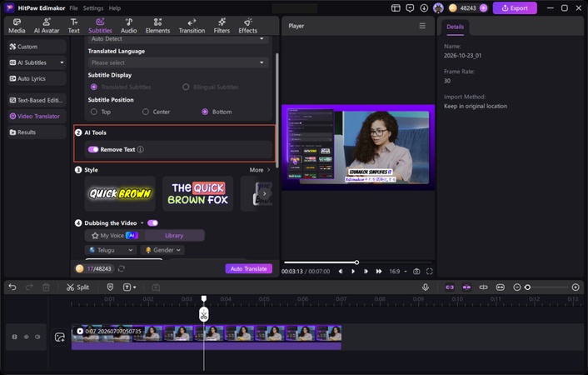Toggle track visibility eye icon
The image size is (588, 375).
click(x=27, y=337)
